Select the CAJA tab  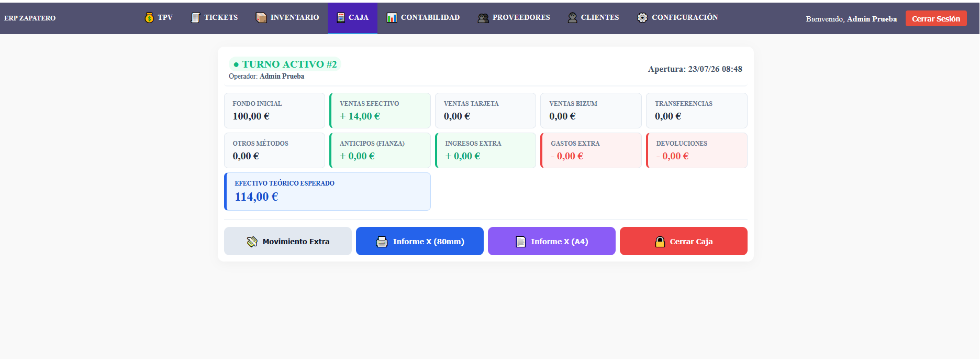coord(352,18)
